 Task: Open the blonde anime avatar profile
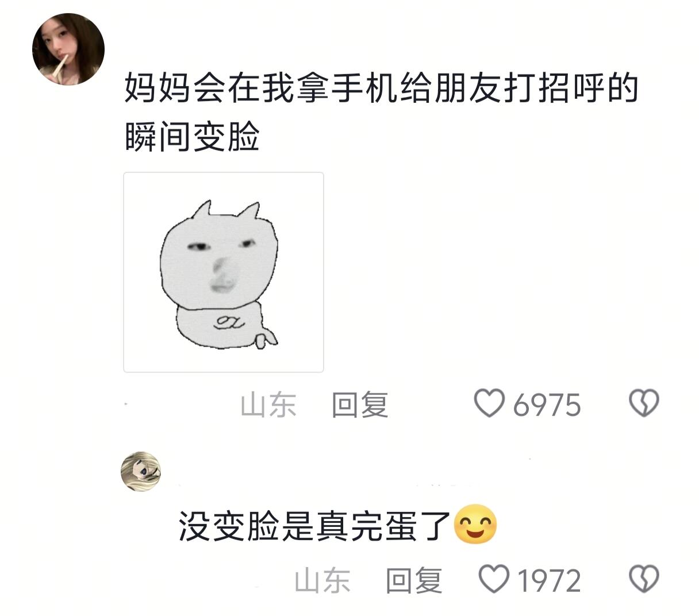141,472
